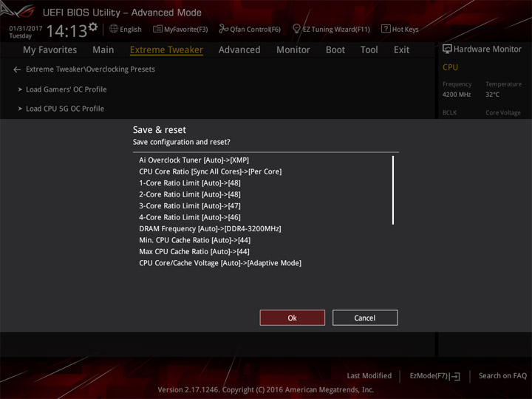Click 3-Core Ratio Limit entry
The height and width of the screenshot is (399, 532).
(x=190, y=206)
